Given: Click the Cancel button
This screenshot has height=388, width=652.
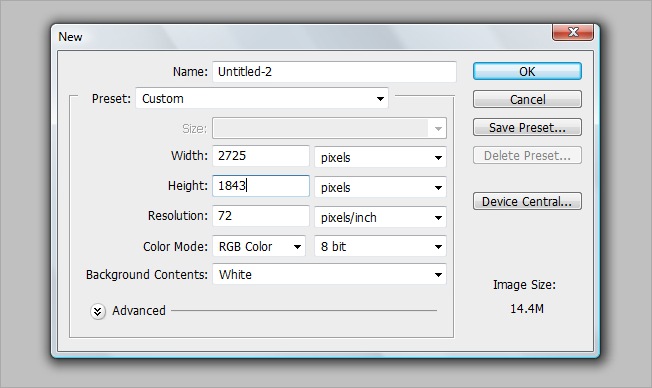Looking at the screenshot, I should 527,99.
